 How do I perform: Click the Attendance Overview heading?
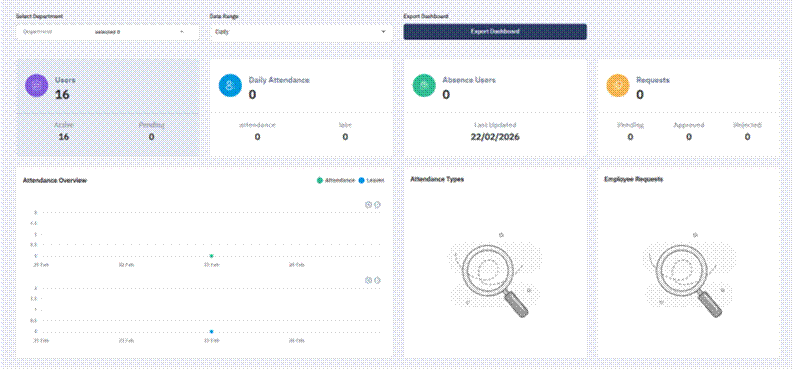[x=55, y=180]
